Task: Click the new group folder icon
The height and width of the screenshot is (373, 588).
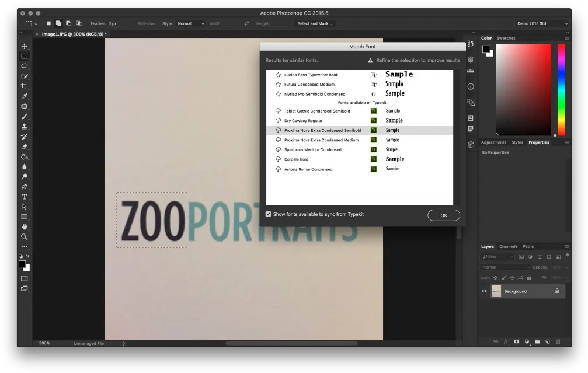Action: click(537, 341)
